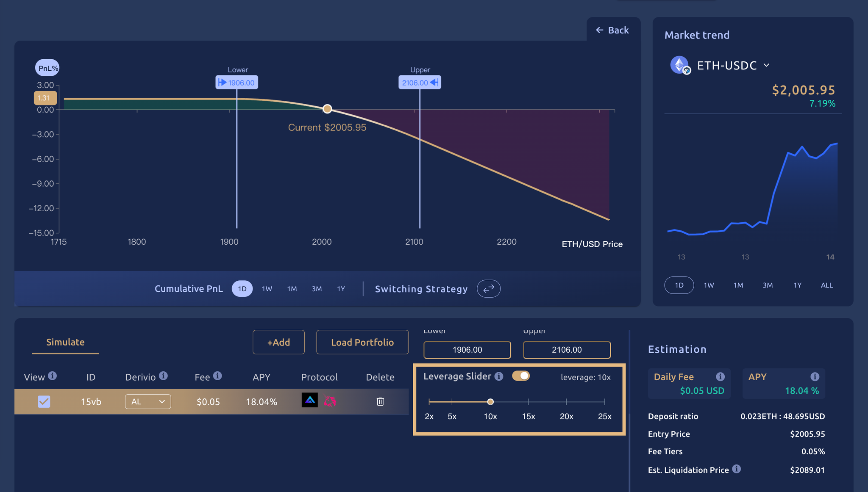Image resolution: width=868 pixels, height=492 pixels.
Task: Select 1D cumulative PnL period
Action: pos(242,289)
